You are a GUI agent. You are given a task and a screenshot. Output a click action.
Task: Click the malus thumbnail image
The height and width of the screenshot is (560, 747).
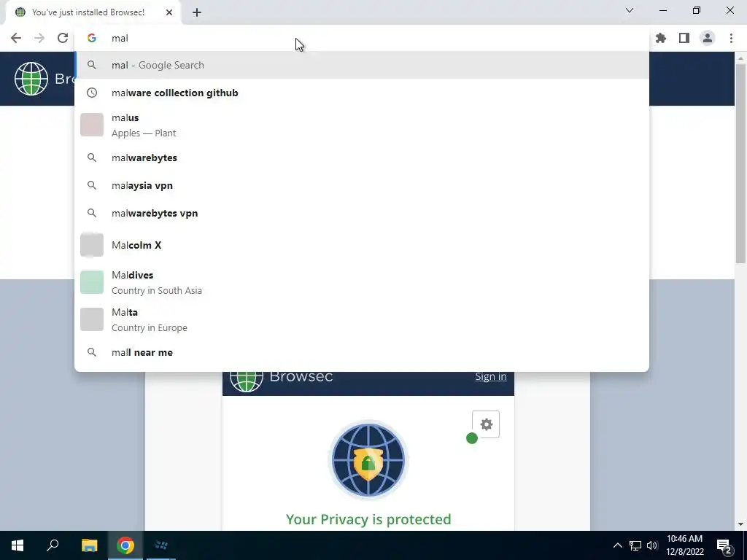(x=92, y=125)
